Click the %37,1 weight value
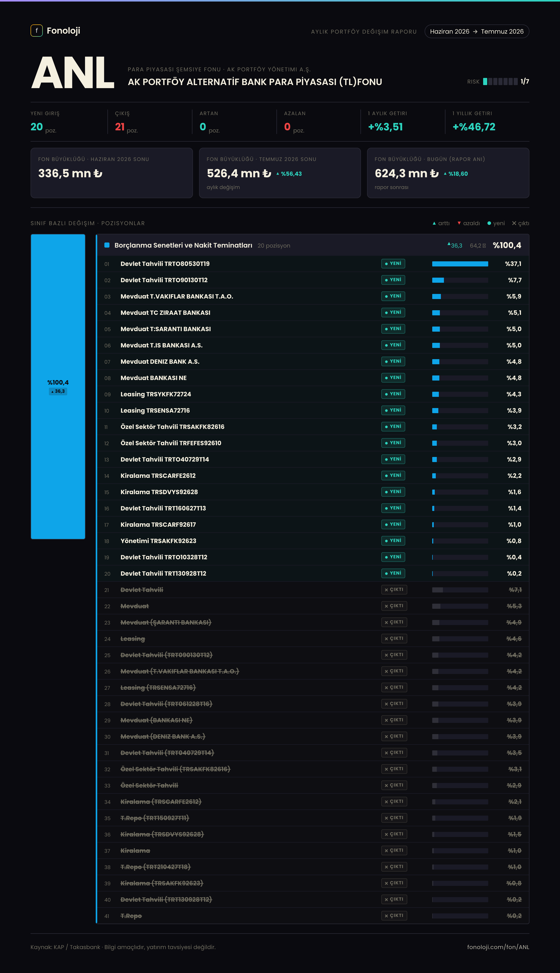The image size is (560, 973). 513,264
